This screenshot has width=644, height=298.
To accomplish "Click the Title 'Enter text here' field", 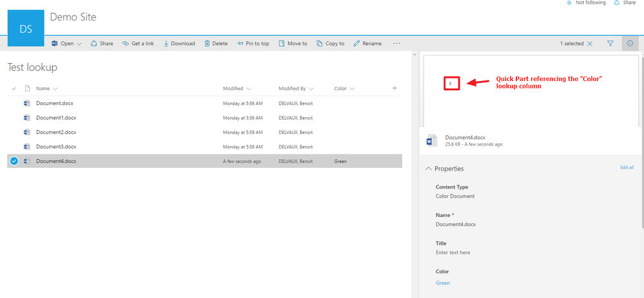I will pyautogui.click(x=453, y=252).
